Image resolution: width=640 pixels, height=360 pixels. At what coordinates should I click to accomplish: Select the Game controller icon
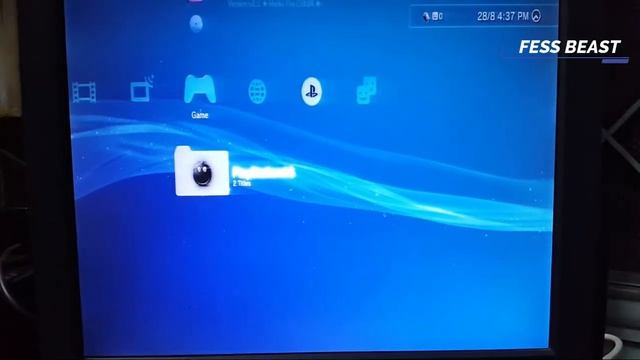[x=200, y=89]
